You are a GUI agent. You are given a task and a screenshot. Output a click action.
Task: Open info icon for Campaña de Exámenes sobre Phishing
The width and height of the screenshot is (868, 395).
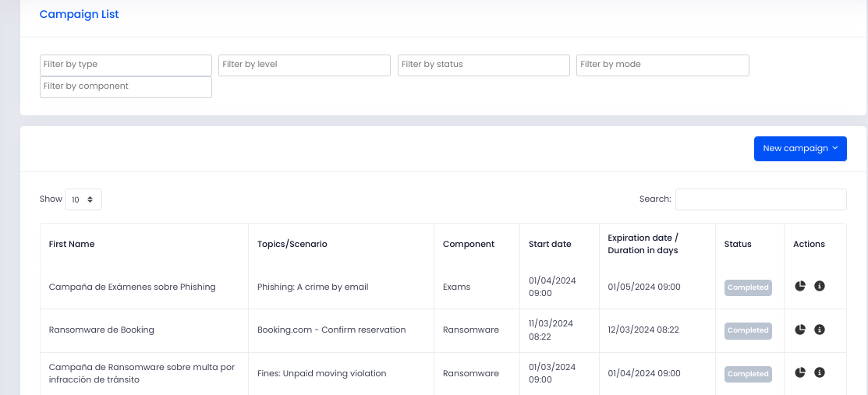[x=820, y=286]
